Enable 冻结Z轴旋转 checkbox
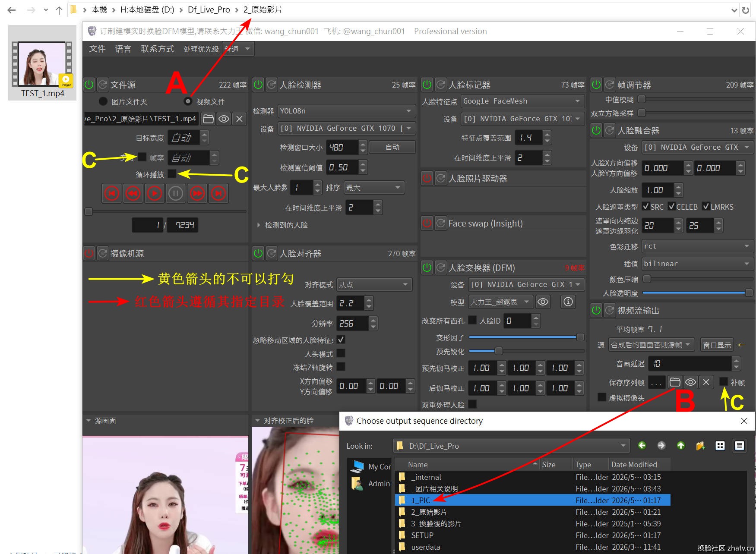 [x=341, y=367]
